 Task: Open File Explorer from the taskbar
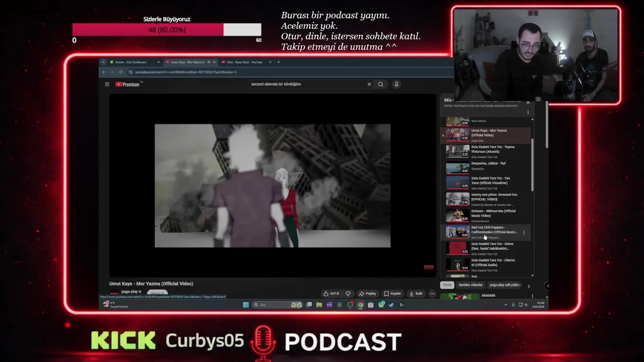point(319,305)
